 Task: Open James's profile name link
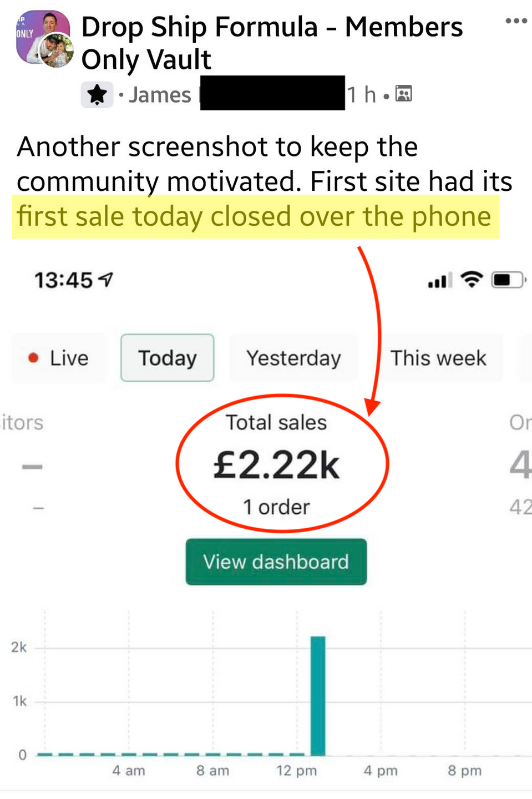point(160,95)
